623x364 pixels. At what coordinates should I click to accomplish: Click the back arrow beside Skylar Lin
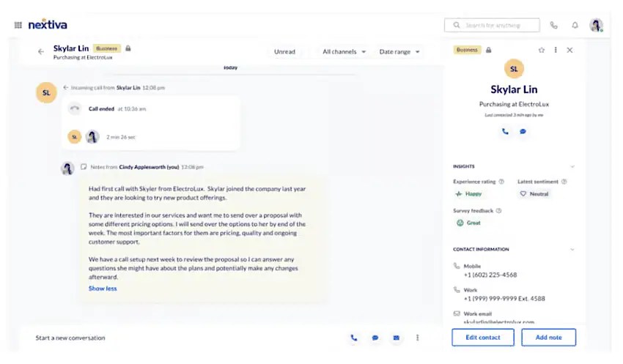pos(41,52)
